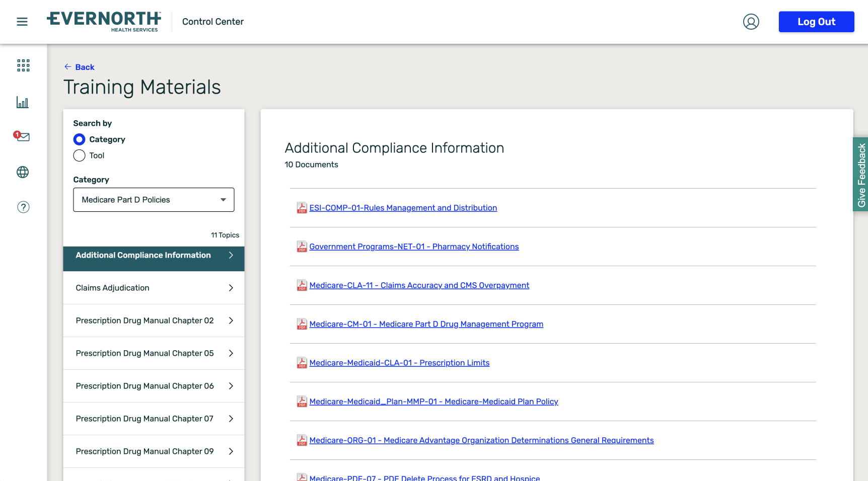Screen dimensions: 868x481
Task: Open Medicare-CM-01 Drug Management Program link
Action: pyautogui.click(x=426, y=324)
